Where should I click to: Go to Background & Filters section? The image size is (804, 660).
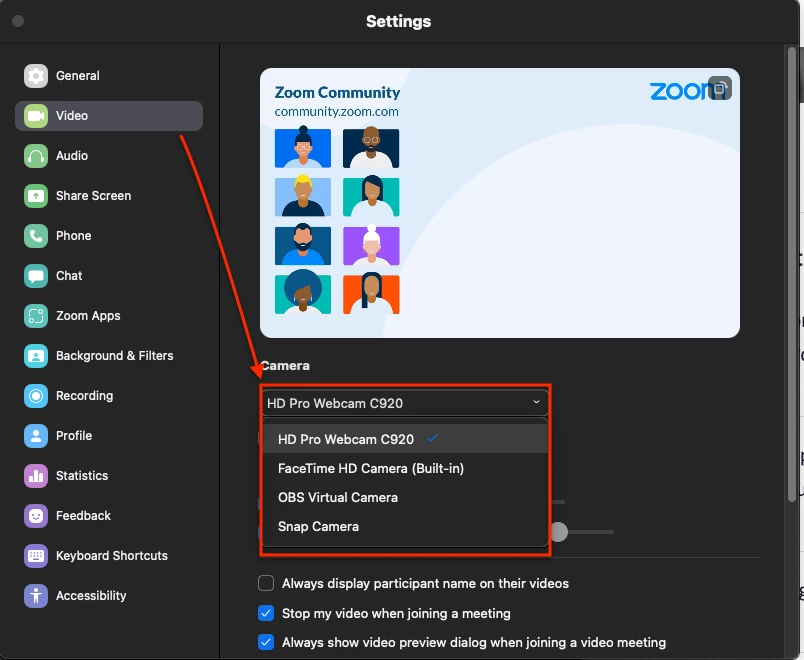coord(114,356)
